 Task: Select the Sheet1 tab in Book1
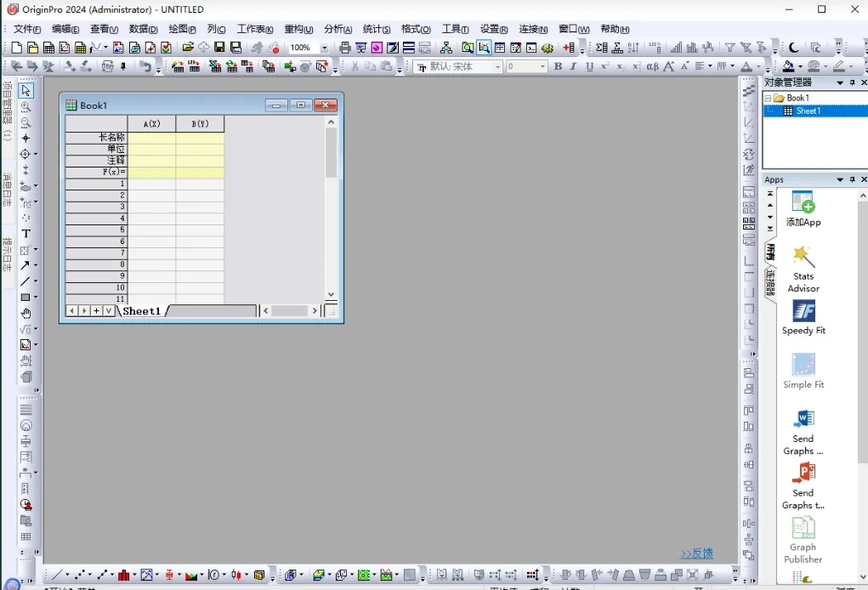click(x=142, y=311)
